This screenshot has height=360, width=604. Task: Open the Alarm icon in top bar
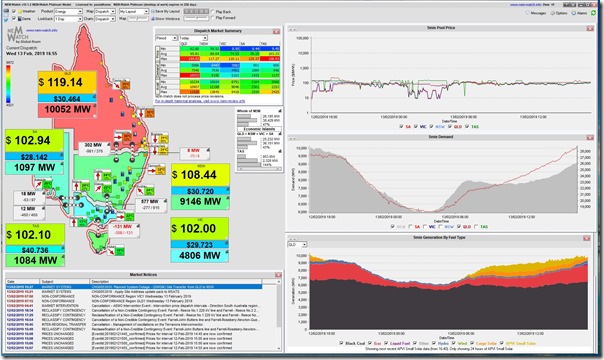point(574,13)
